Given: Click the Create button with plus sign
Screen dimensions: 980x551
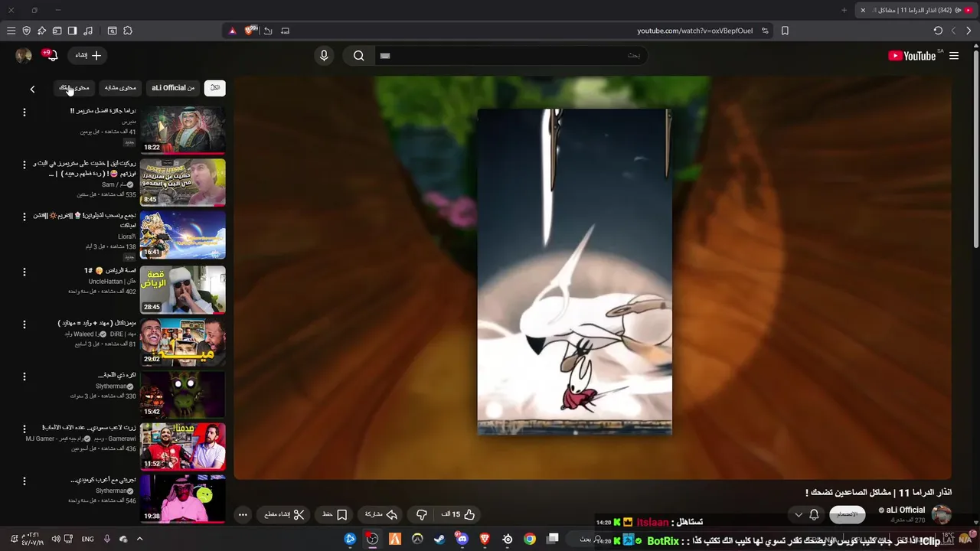Looking at the screenshot, I should click(x=88, y=55).
